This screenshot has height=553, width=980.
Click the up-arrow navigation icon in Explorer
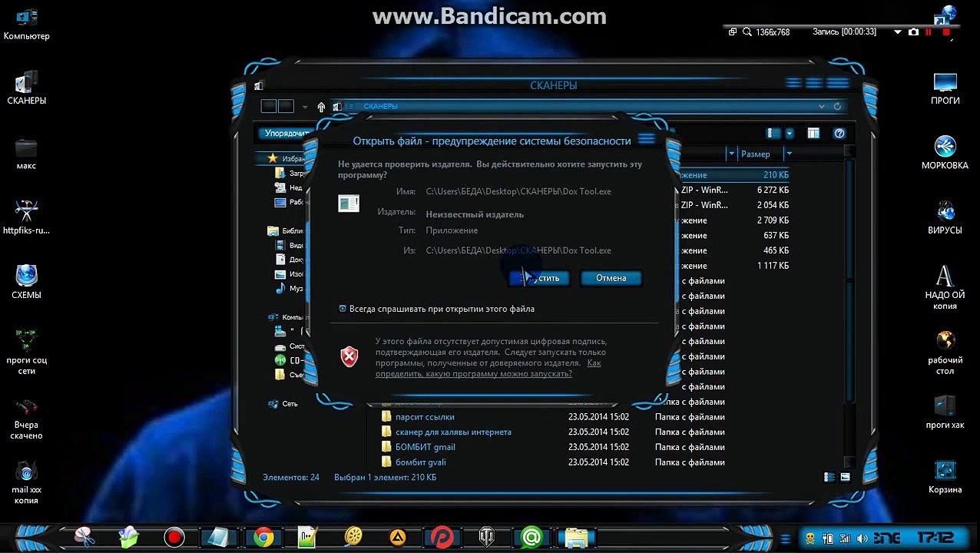pos(321,107)
